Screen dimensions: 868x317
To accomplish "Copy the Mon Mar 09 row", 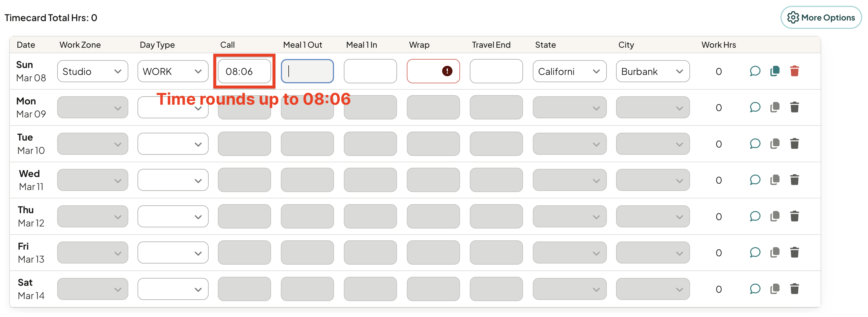I will click(x=775, y=107).
